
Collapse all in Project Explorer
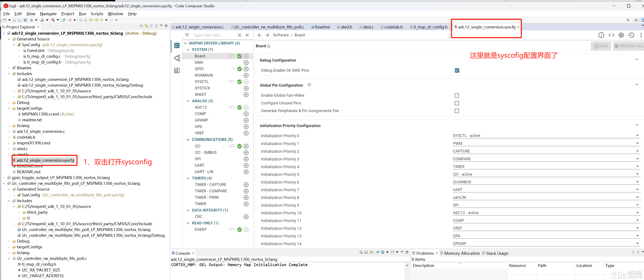point(141,26)
